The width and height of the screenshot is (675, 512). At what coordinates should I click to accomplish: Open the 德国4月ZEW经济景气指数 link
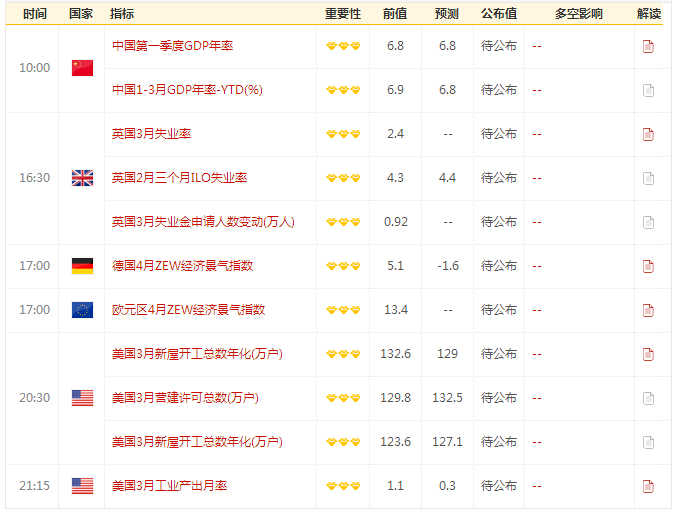pyautogui.click(x=183, y=266)
